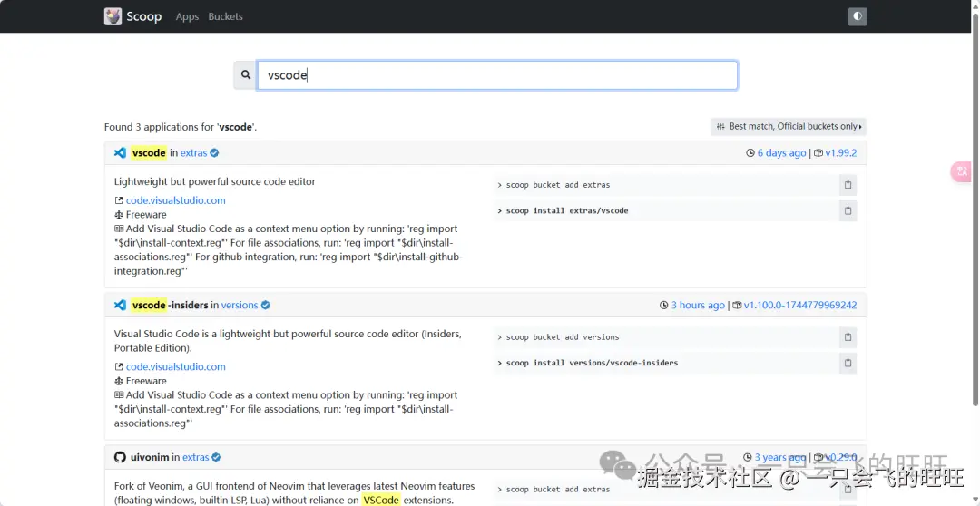Open extras bucket link in uivonim result
This screenshot has height=506, width=980.
click(x=196, y=457)
